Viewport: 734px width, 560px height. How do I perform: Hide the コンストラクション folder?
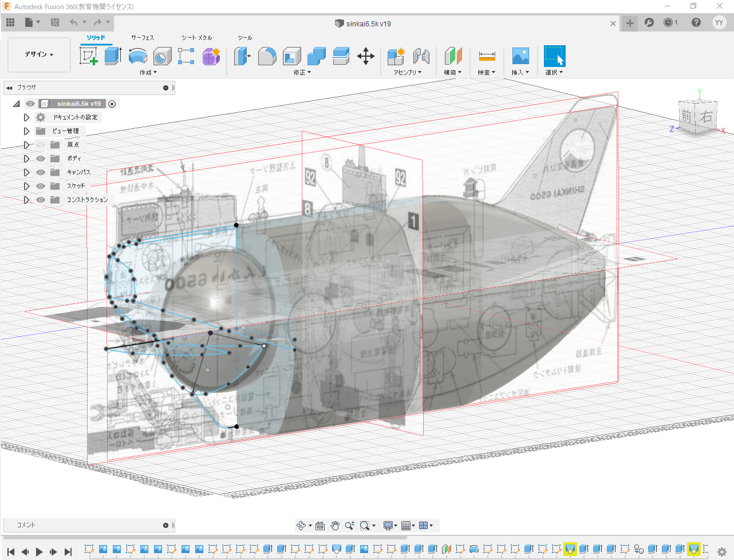41,200
